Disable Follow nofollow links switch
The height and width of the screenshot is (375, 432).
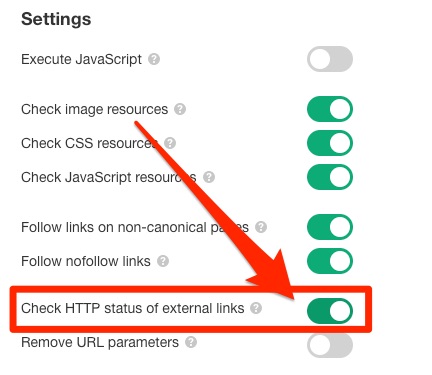pyautogui.click(x=330, y=261)
